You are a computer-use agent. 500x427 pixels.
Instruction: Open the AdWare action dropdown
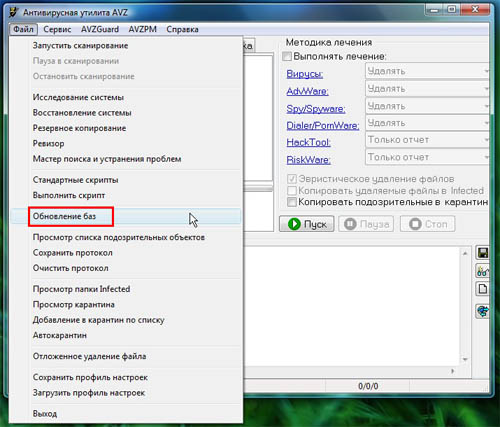[427, 89]
